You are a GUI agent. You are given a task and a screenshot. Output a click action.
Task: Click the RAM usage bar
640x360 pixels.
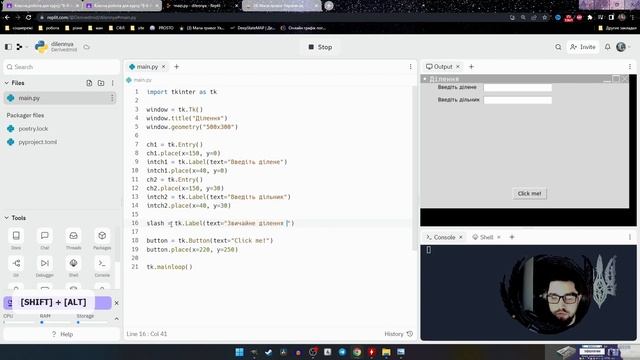click(56, 322)
